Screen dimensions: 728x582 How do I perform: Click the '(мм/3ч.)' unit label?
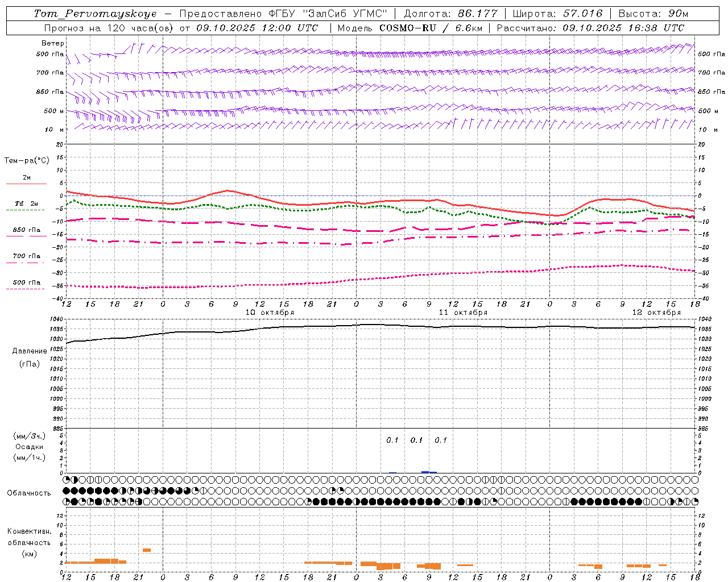(30, 436)
